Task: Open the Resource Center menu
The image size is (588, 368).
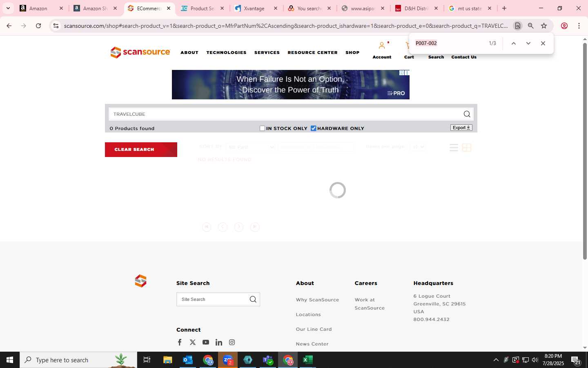Action: tap(312, 52)
